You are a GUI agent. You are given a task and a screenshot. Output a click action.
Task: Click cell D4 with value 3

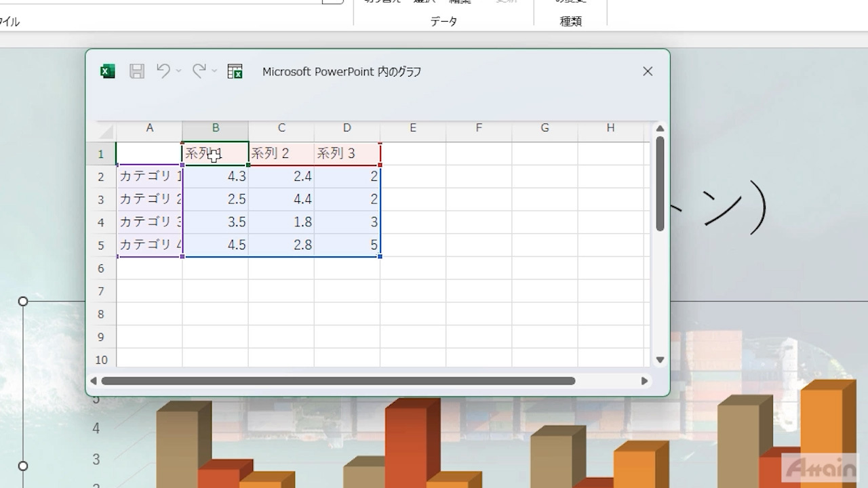pyautogui.click(x=347, y=222)
